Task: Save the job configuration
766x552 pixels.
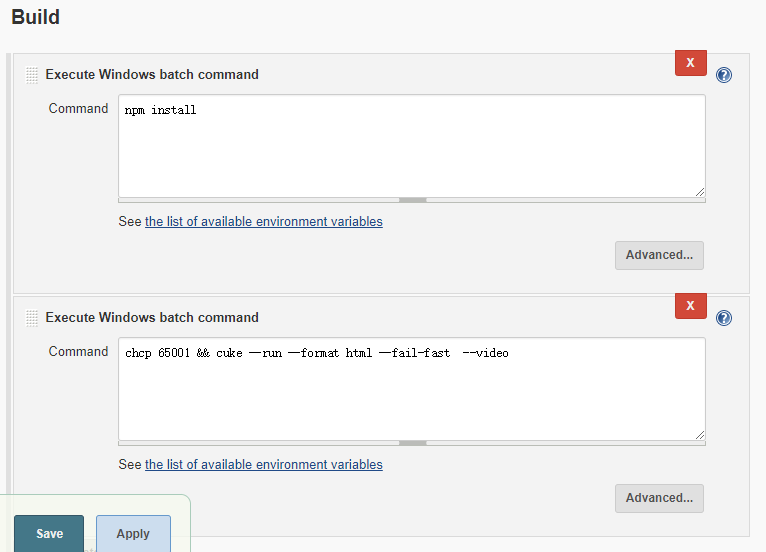Action: click(49, 534)
